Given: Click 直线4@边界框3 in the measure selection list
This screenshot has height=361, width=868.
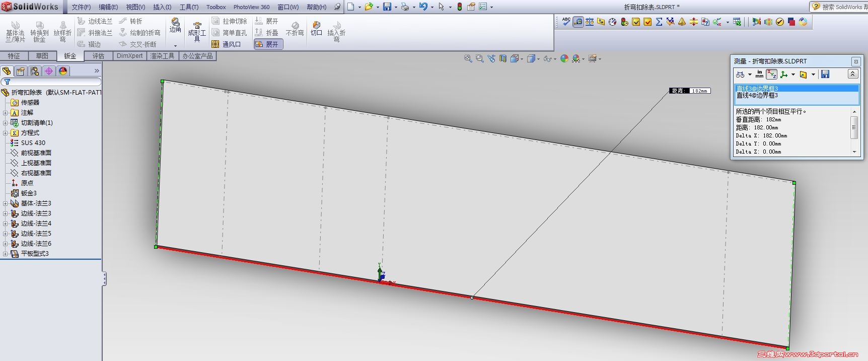Looking at the screenshot, I should [757, 95].
